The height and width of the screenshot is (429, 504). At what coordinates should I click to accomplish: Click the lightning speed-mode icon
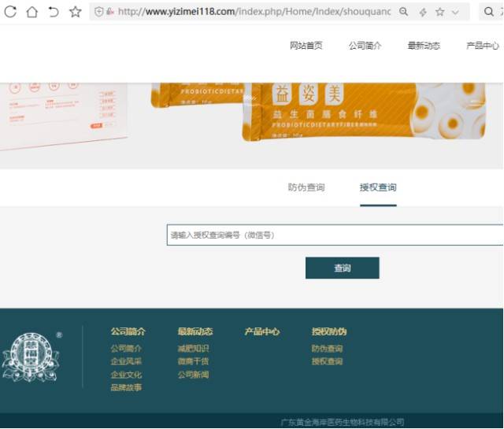coord(423,13)
